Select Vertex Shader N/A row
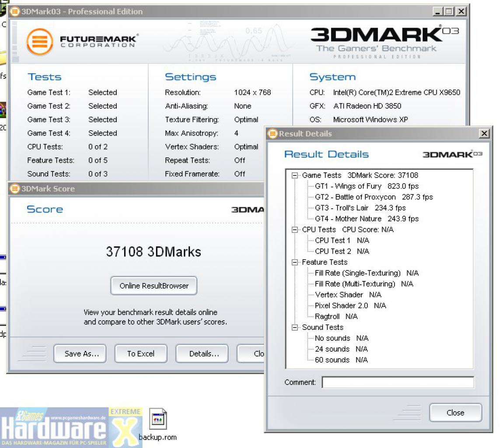 tap(348, 294)
